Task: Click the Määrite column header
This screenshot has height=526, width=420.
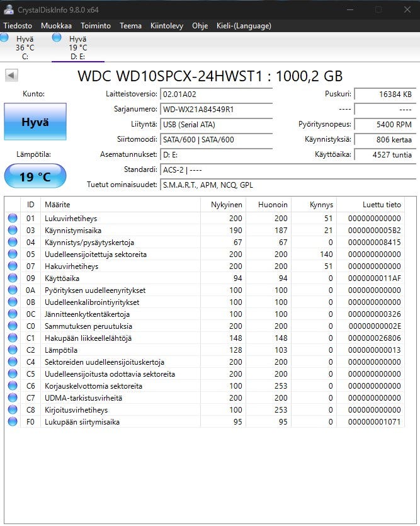Action: coord(121,205)
